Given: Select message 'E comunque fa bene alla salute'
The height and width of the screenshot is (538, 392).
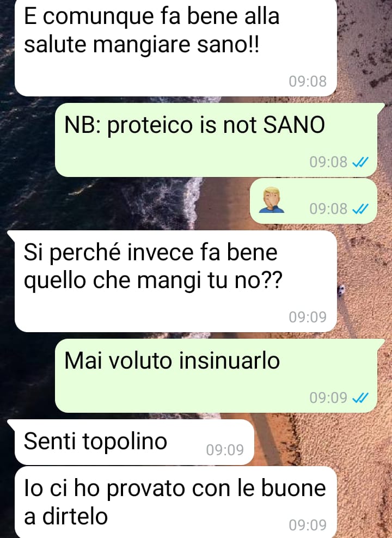Looking at the screenshot, I should 176,48.
